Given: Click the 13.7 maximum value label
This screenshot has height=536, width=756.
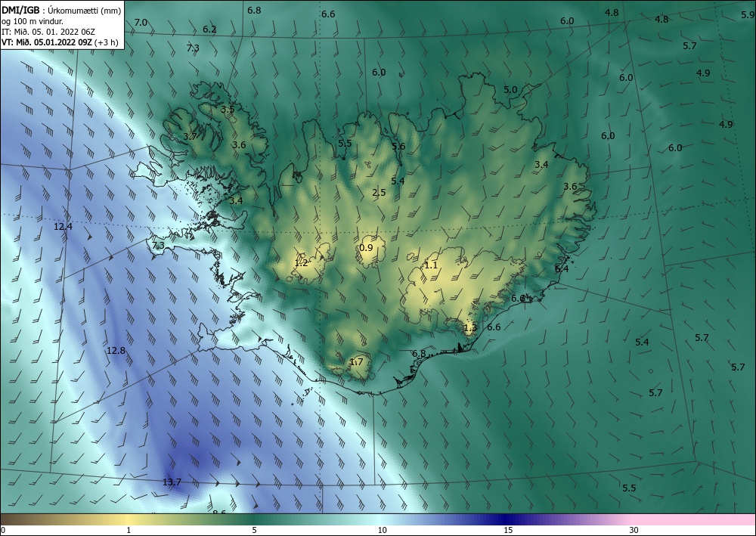Looking at the screenshot, I should pyautogui.click(x=172, y=482).
